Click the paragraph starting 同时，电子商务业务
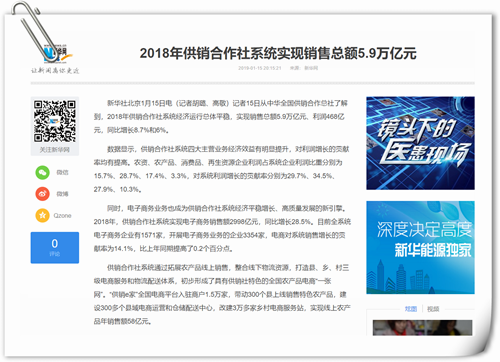500x362 pixels. click(222, 228)
